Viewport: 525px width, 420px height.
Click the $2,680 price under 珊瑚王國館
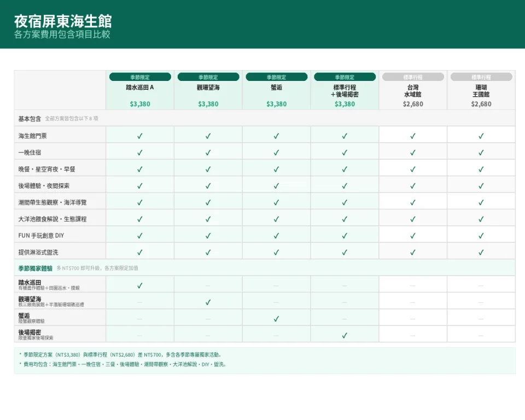481,104
